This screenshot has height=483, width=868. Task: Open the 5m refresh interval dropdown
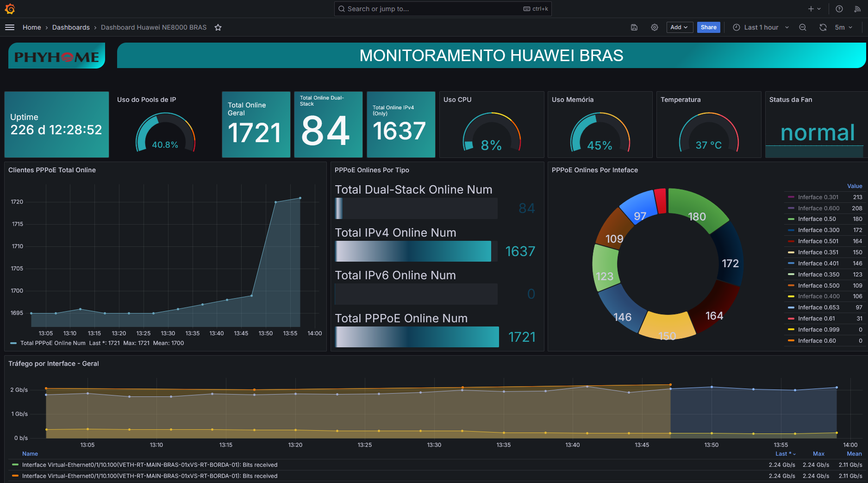coord(843,27)
